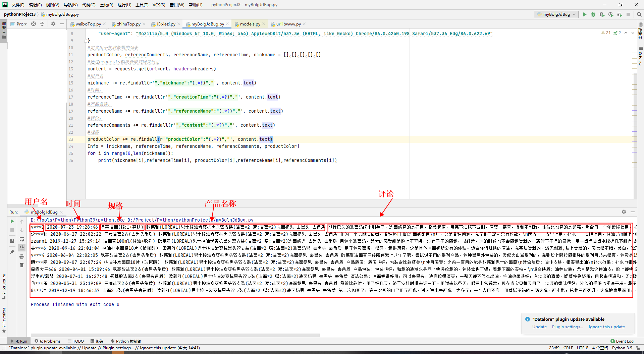
Task: Collapse all in Project panel
Action: pos(42,24)
